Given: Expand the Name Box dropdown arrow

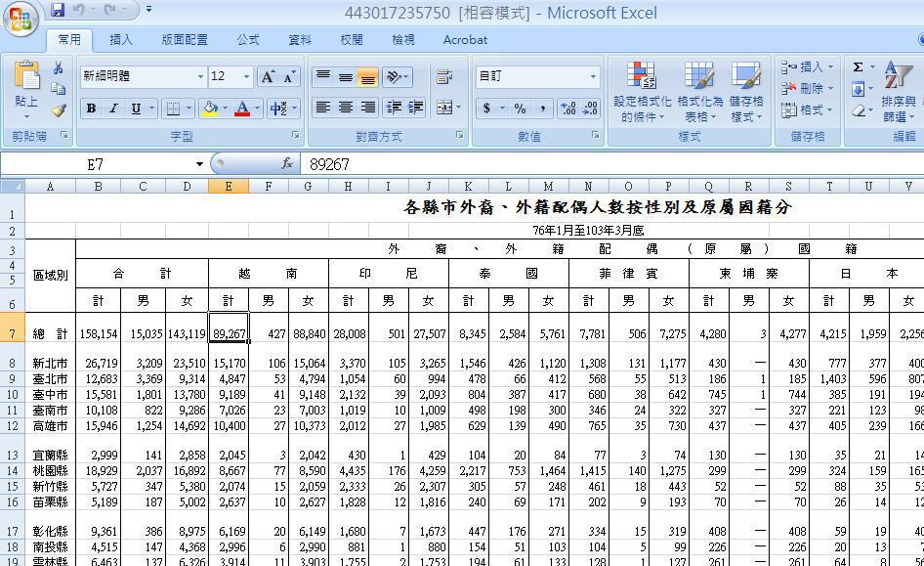Looking at the screenshot, I should (x=199, y=164).
